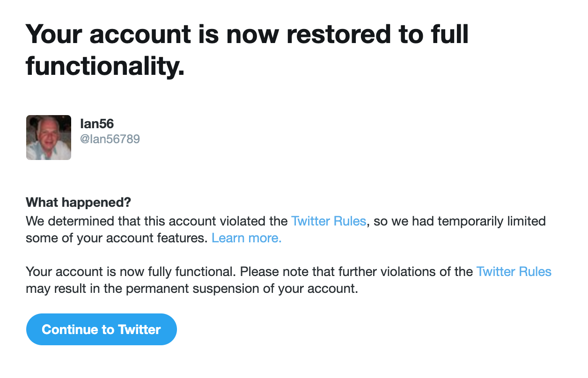Click the Ian56 profile photo thumbnail
The image size is (588, 378).
48,137
